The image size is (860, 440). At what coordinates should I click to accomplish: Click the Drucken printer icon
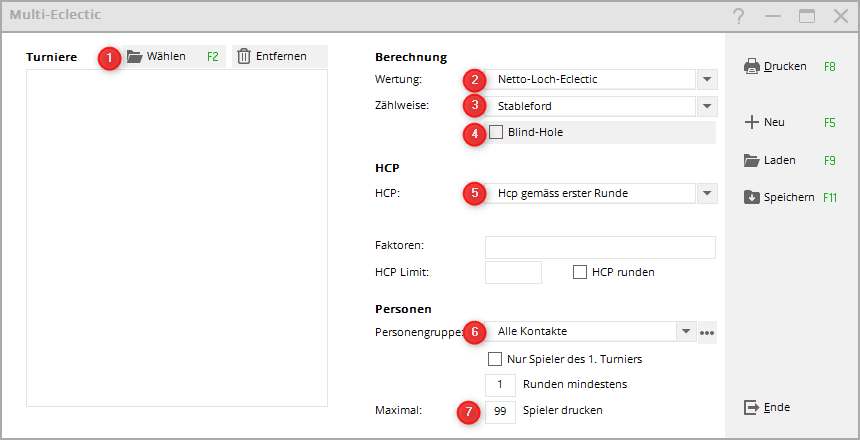(752, 67)
